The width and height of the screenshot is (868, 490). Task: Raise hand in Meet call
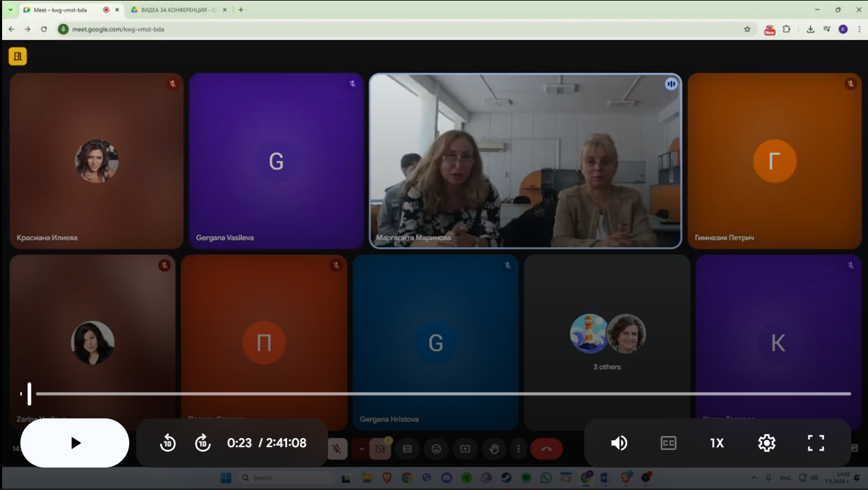494,449
